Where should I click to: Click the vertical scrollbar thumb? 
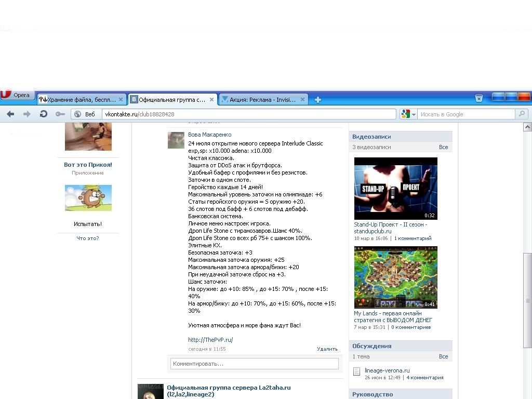click(x=528, y=300)
